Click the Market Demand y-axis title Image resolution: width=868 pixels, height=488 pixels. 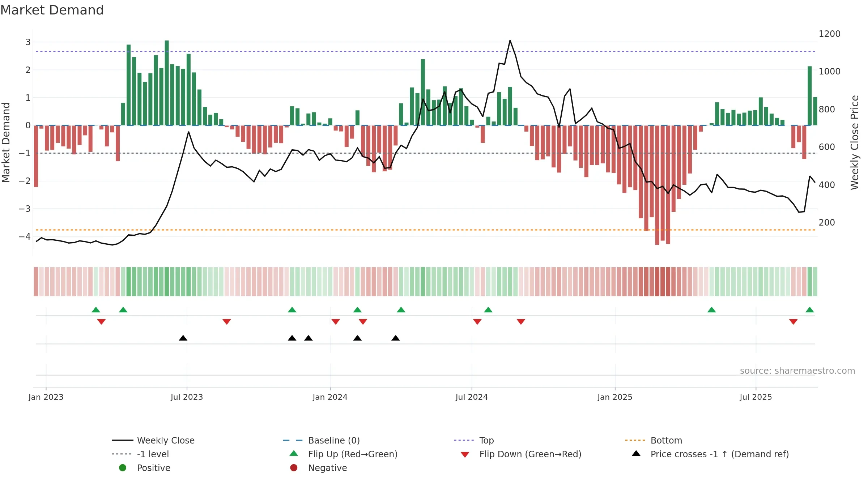point(6,142)
